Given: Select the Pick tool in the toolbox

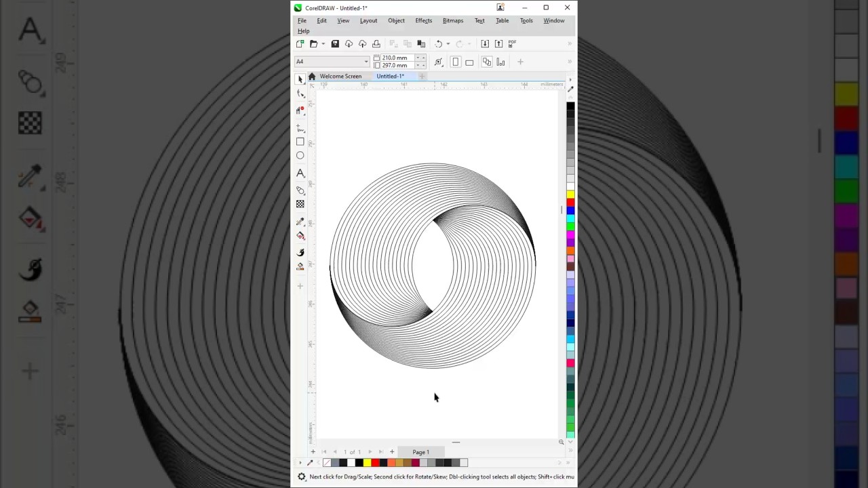Looking at the screenshot, I should click(300, 79).
